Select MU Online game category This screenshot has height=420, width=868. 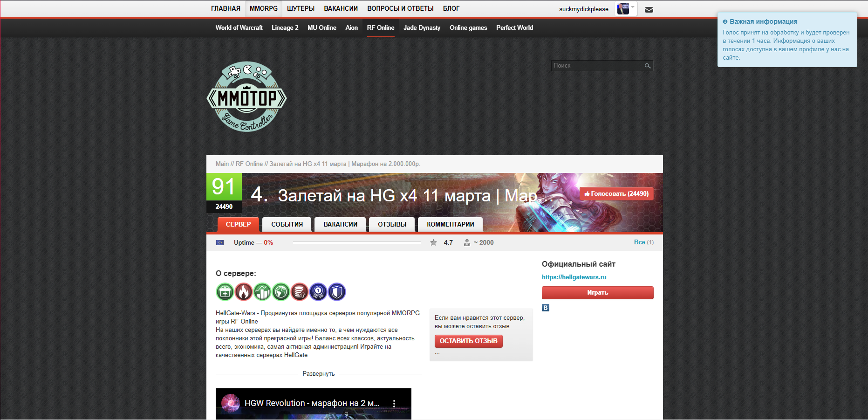tap(322, 28)
